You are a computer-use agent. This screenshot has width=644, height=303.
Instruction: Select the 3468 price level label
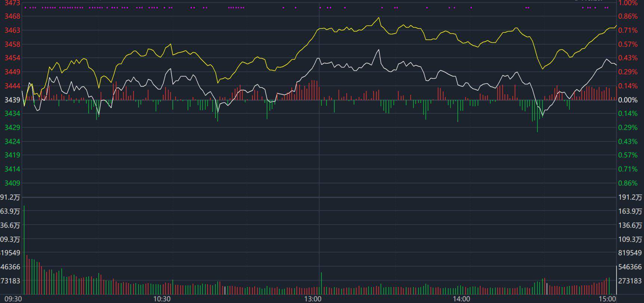[12, 16]
